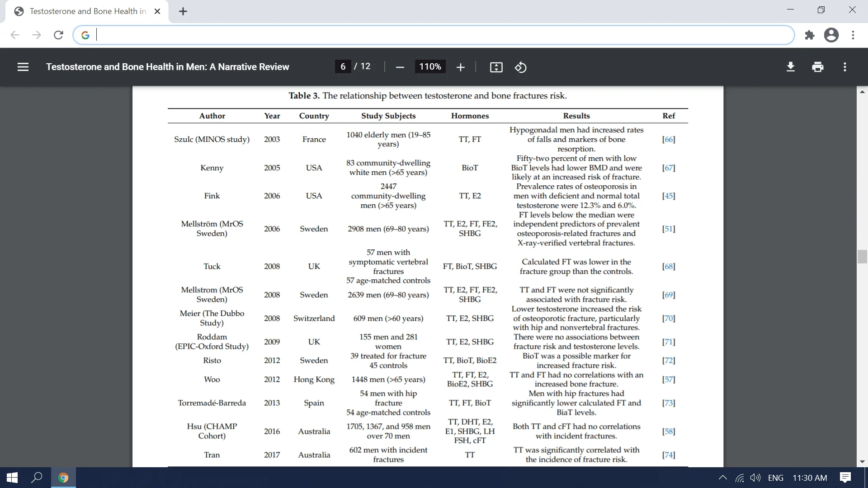Click the Torremadé-Barreda author cell
The image size is (868, 488).
click(212, 403)
